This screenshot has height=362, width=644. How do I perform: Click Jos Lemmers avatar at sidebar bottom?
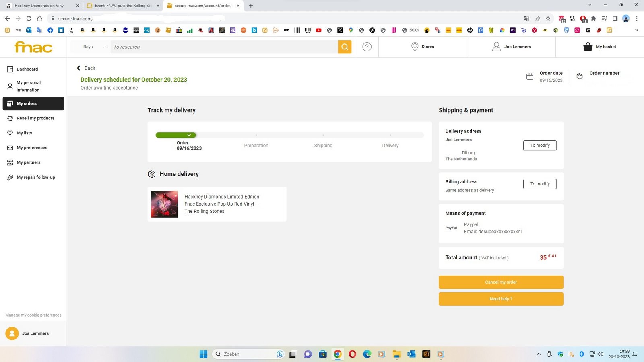click(12, 333)
